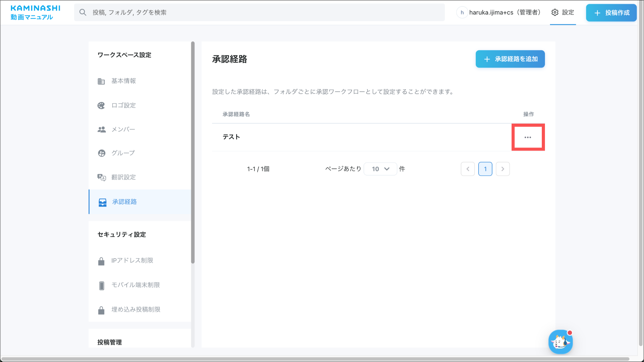Click the phone icon for モバイル端末制限
This screenshot has height=362, width=644.
pyautogui.click(x=101, y=285)
